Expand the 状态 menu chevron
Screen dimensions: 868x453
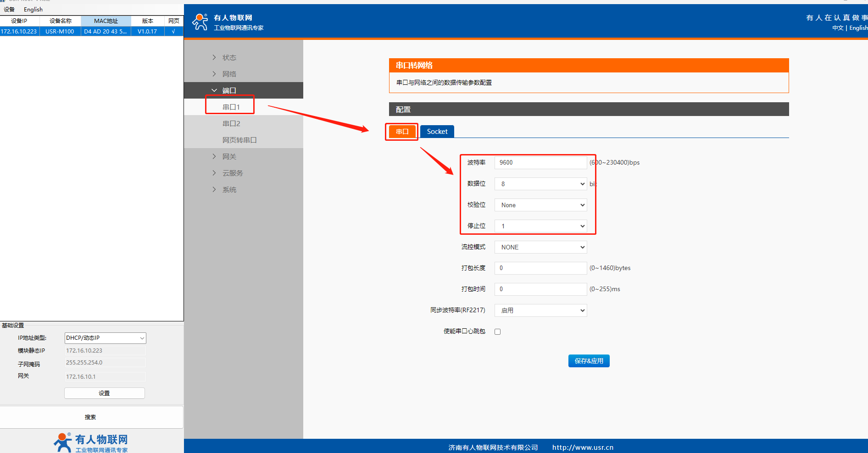(x=214, y=57)
